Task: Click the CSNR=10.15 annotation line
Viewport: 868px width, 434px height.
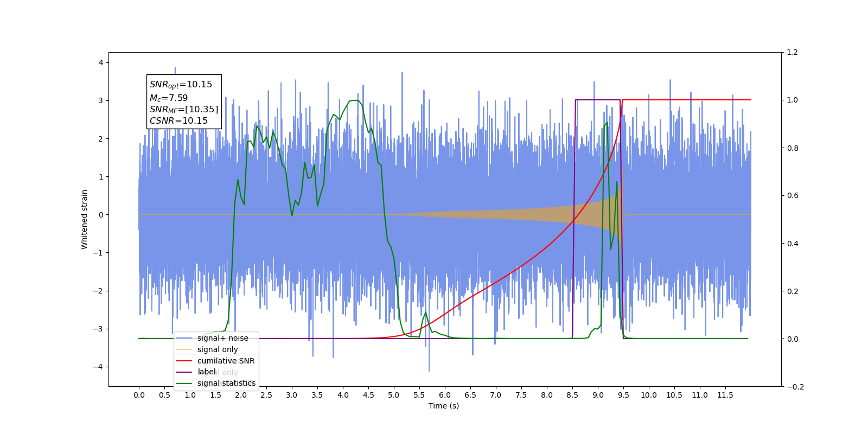Action: coord(178,120)
